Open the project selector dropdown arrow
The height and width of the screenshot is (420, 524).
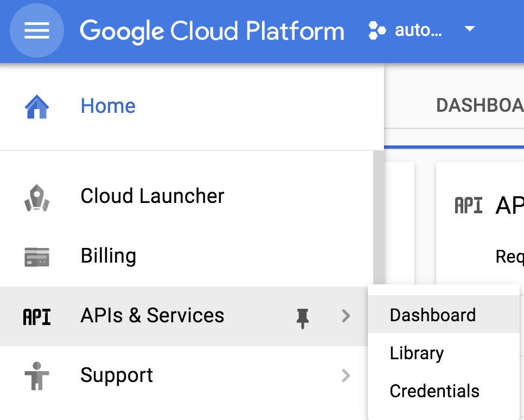pyautogui.click(x=470, y=29)
